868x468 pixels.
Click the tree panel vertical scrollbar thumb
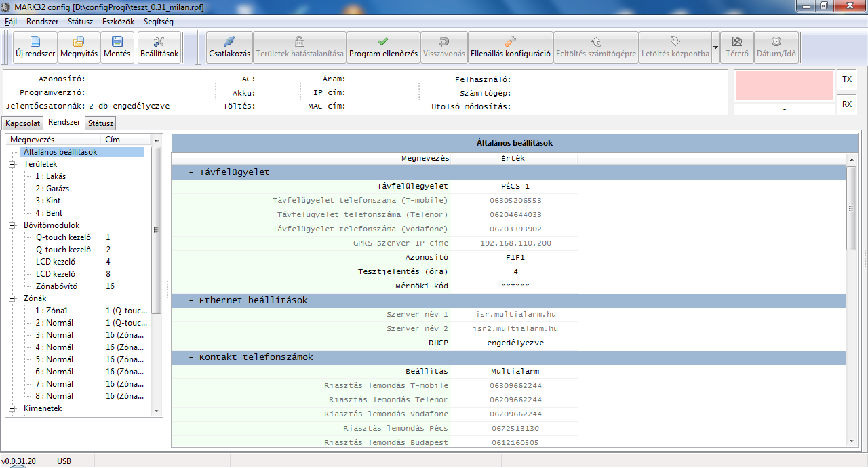click(157, 231)
